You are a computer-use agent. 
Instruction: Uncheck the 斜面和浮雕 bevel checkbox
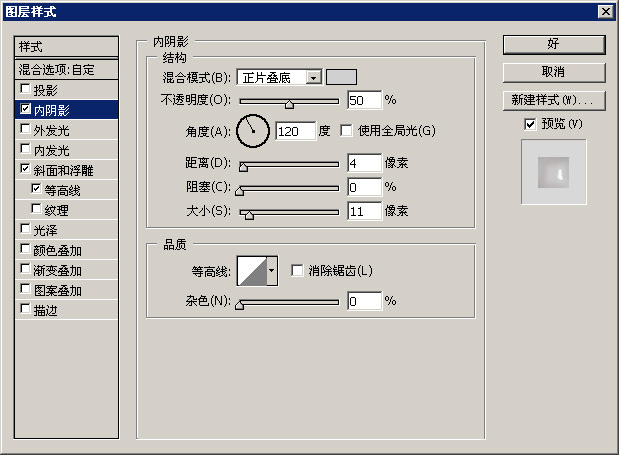click(25, 169)
